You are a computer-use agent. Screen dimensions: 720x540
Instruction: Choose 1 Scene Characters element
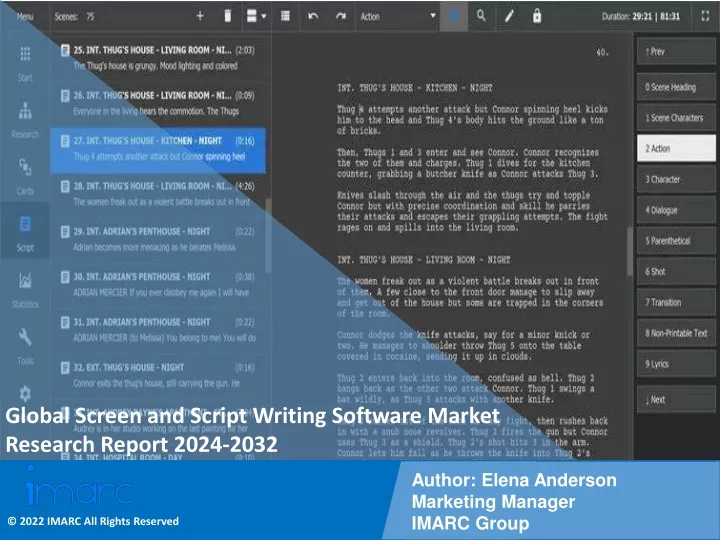tap(676, 118)
